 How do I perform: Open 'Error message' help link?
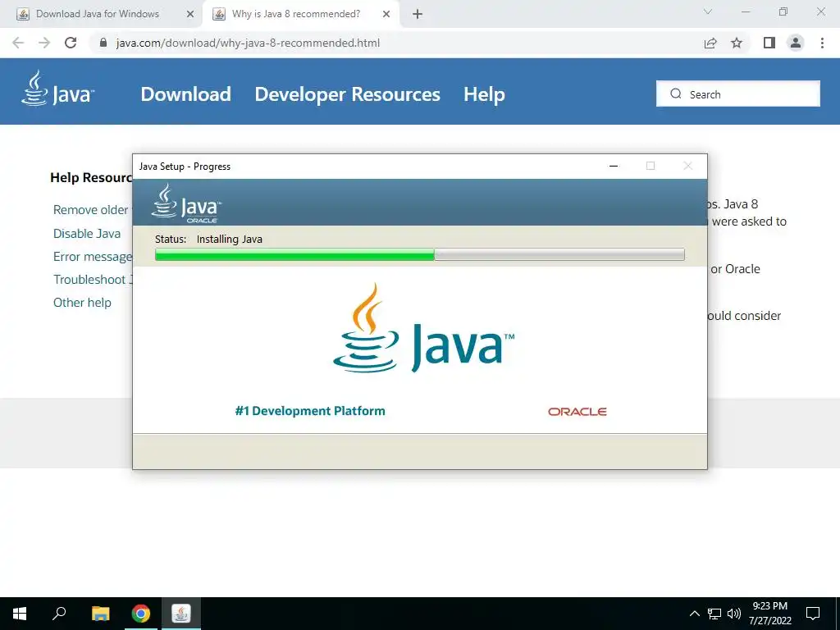coord(92,257)
